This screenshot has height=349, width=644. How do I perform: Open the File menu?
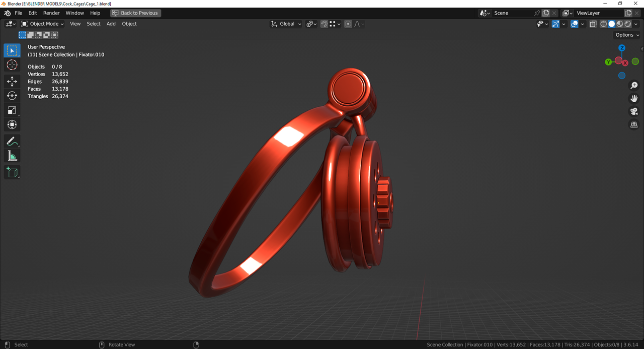tap(19, 13)
